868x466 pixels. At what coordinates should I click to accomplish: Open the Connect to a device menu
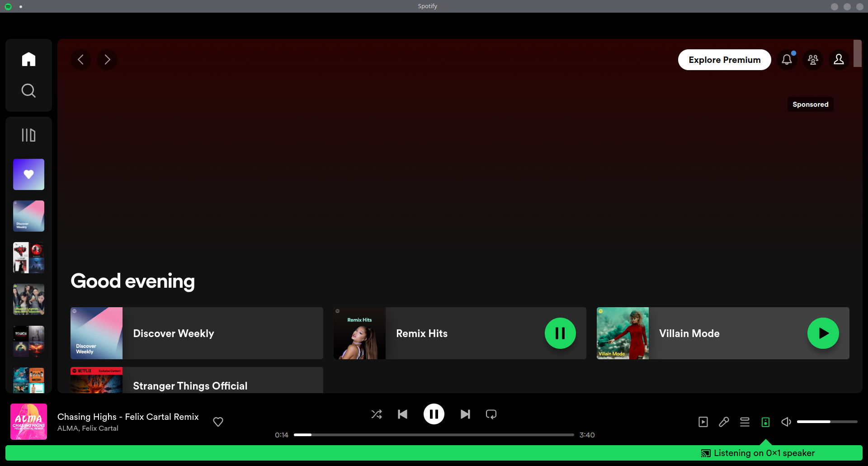[765, 422]
